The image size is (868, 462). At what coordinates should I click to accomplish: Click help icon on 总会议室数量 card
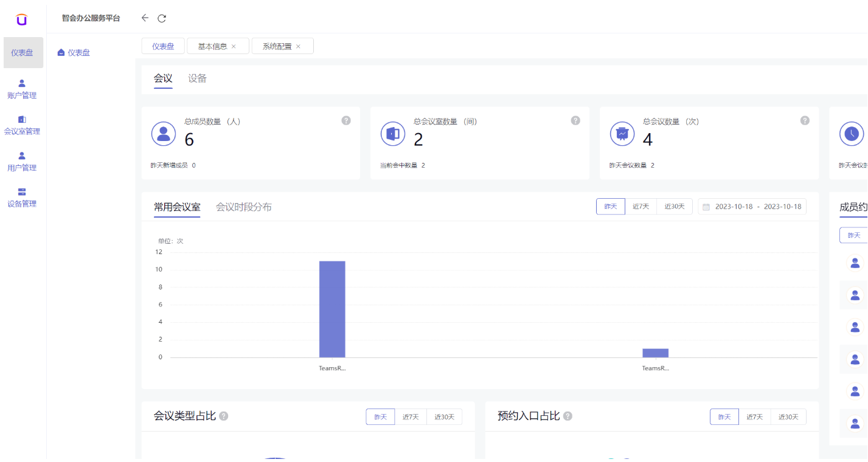pos(575,120)
